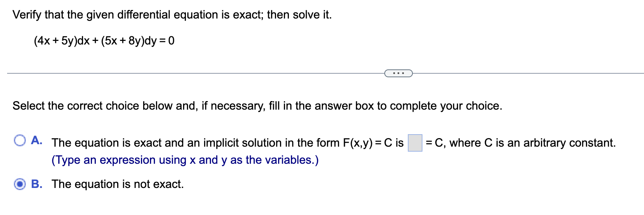Deselect the filled choice B radio button

(20, 184)
